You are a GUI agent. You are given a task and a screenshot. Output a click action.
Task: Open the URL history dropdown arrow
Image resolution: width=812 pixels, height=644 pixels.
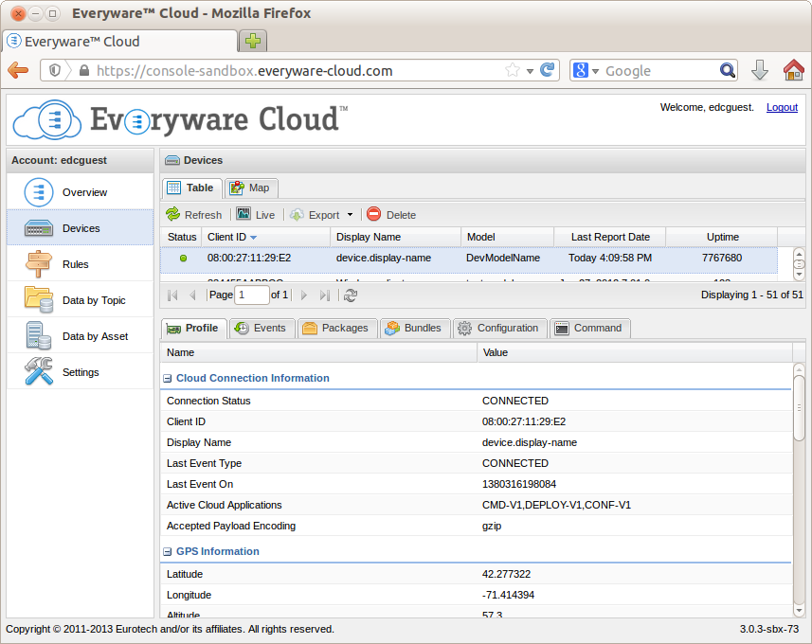(x=530, y=71)
